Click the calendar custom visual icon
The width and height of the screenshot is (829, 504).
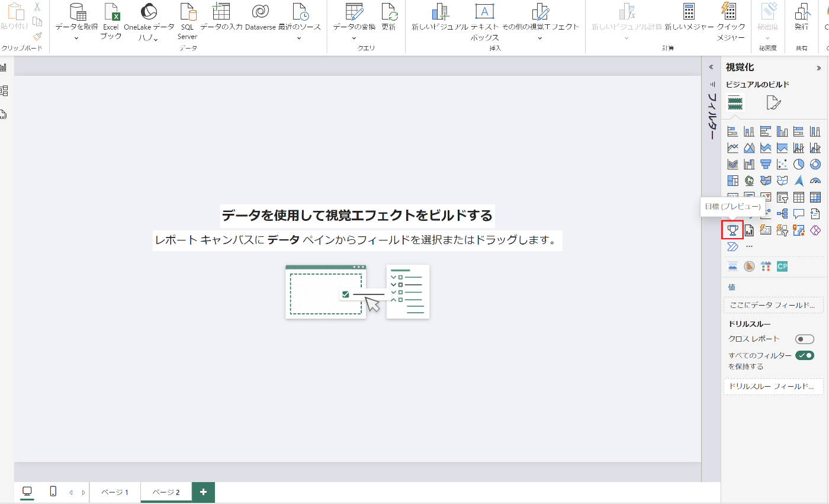click(766, 267)
